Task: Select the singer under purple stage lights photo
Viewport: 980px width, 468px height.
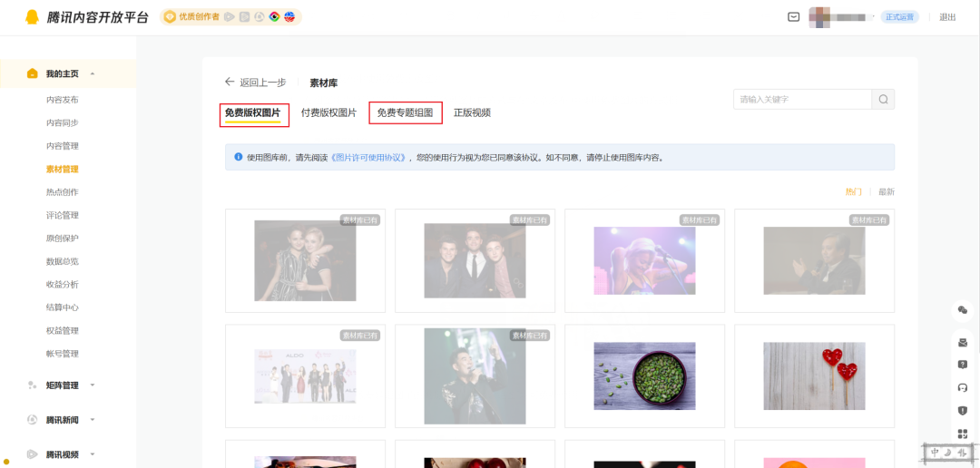Action: click(644, 260)
